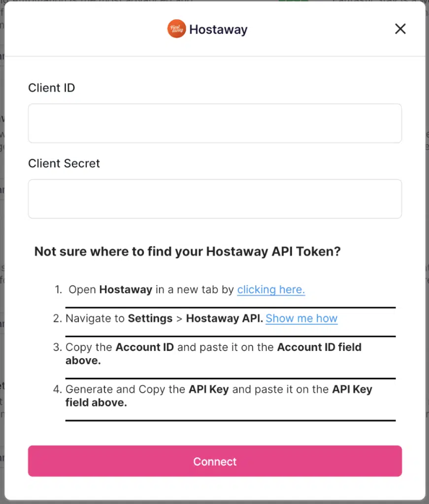Viewport: 429px width, 504px height.
Task: Click the first bold "Account ID" in step 3
Action: 144,347
